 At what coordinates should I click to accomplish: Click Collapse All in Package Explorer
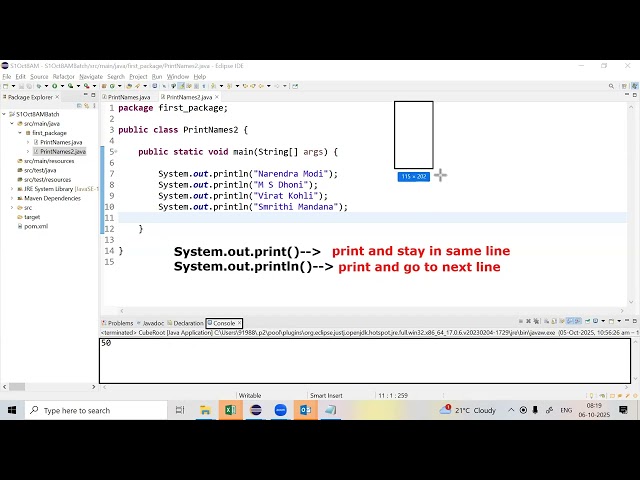79,105
